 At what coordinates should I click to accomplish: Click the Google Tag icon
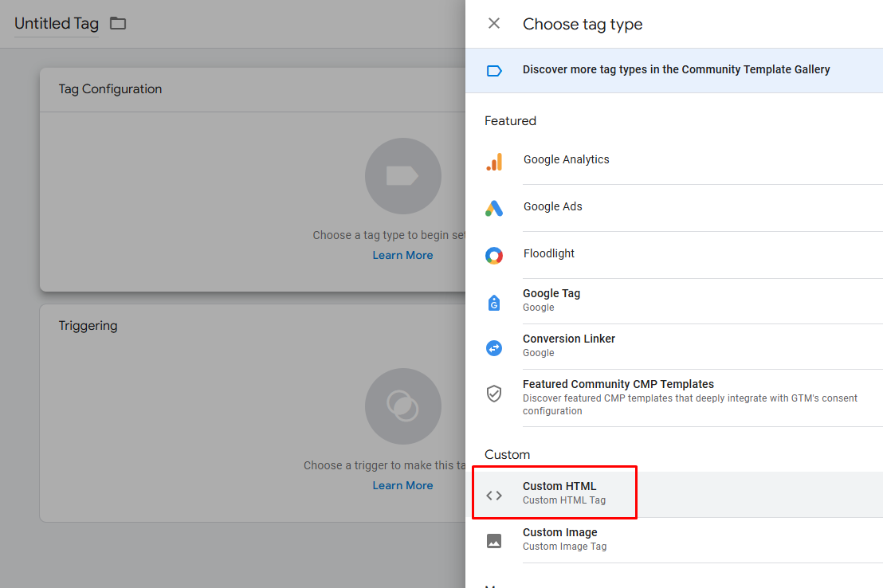pyautogui.click(x=494, y=302)
